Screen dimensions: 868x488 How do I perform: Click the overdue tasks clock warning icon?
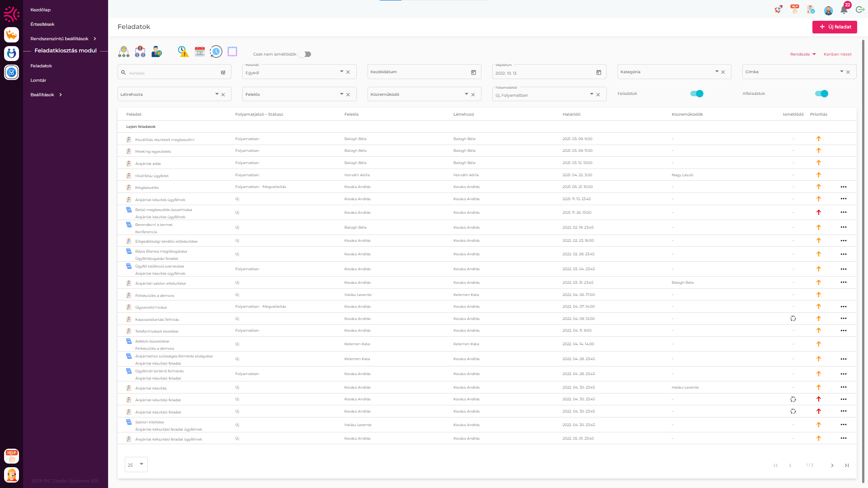point(183,52)
